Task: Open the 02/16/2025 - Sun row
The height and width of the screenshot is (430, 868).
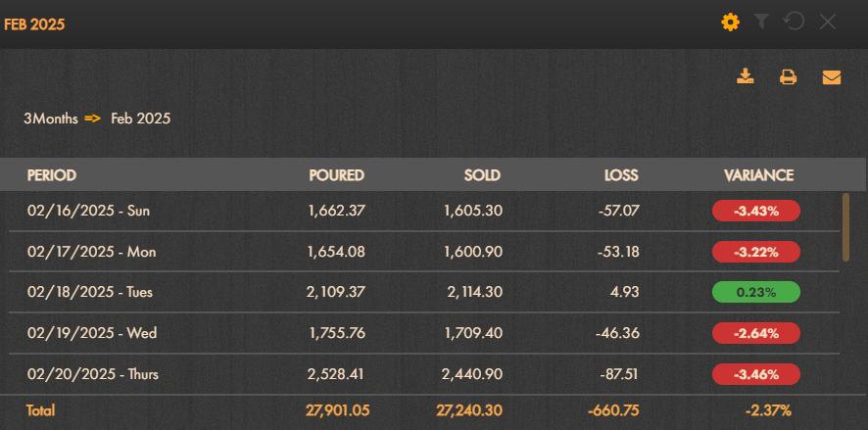Action: point(419,211)
